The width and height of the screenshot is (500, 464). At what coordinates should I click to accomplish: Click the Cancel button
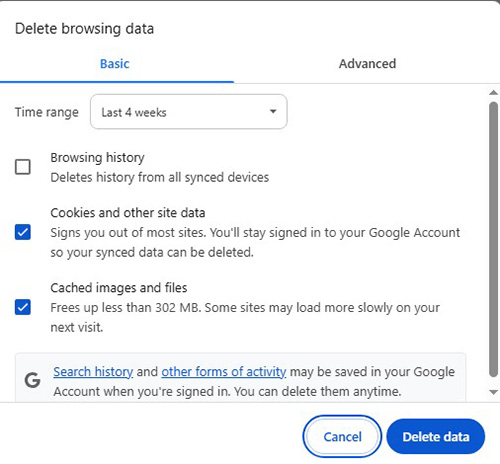[342, 437]
